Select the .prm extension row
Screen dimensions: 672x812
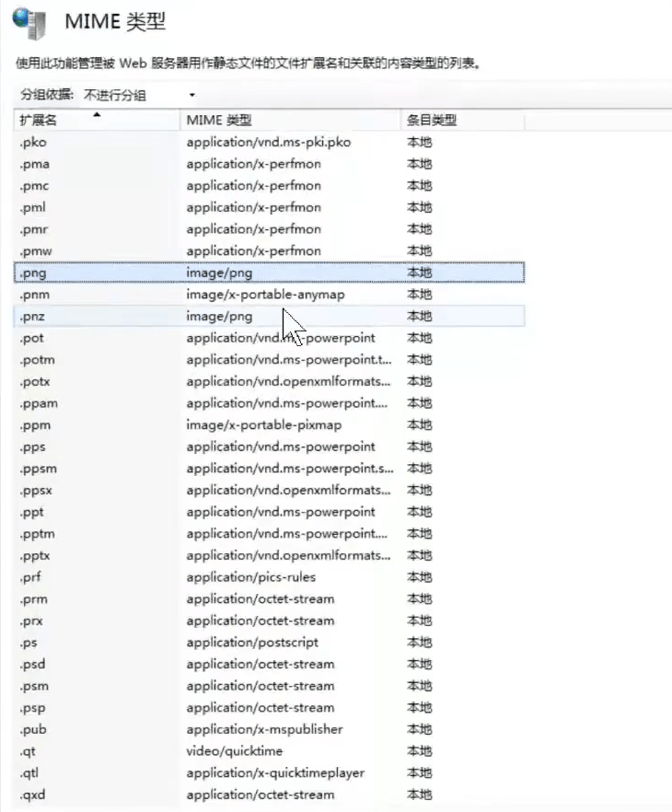(x=269, y=598)
